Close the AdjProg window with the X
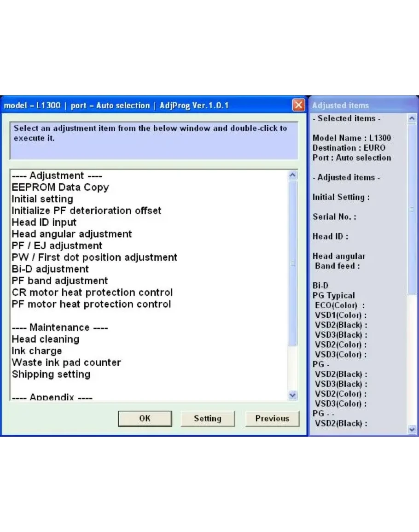The height and width of the screenshot is (532, 419). (298, 105)
